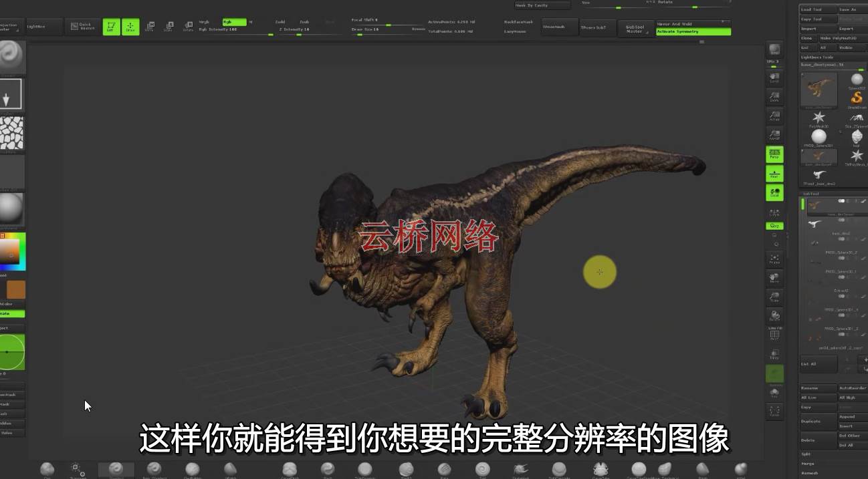Open LightBox browser
The width and height of the screenshot is (868, 479).
pyautogui.click(x=44, y=27)
